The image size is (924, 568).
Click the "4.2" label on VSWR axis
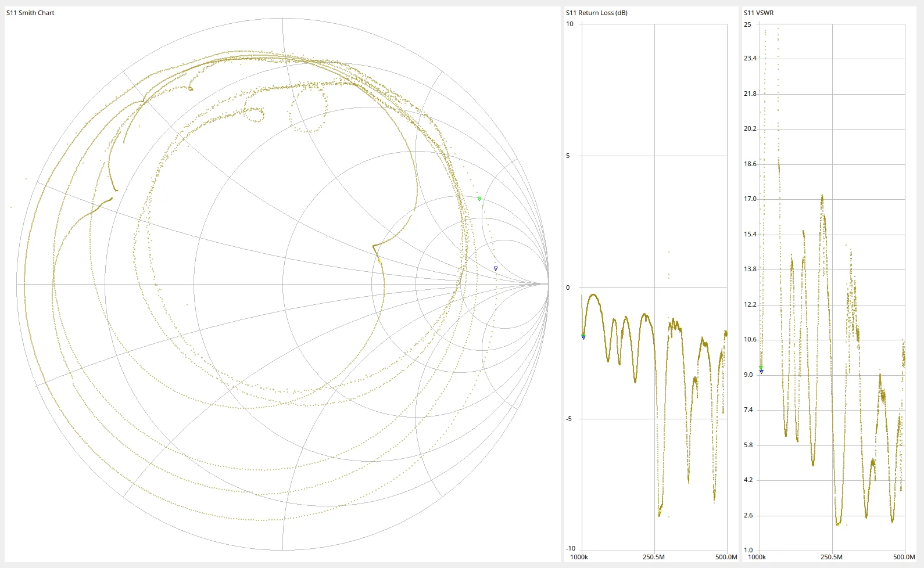748,480
